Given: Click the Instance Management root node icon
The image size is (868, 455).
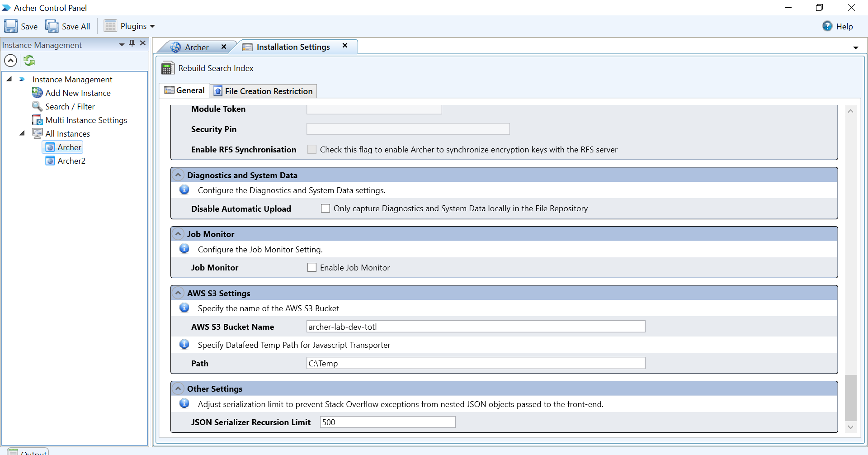Looking at the screenshot, I should (22, 79).
